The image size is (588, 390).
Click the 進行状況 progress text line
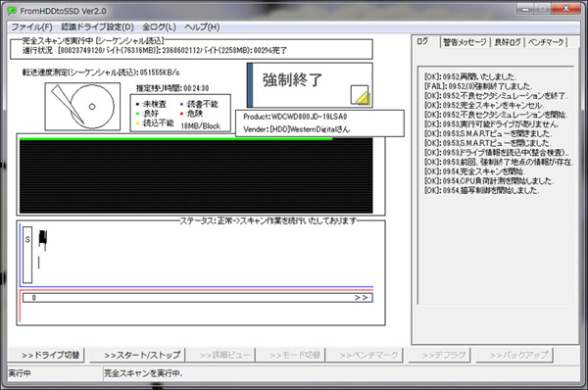(154, 50)
